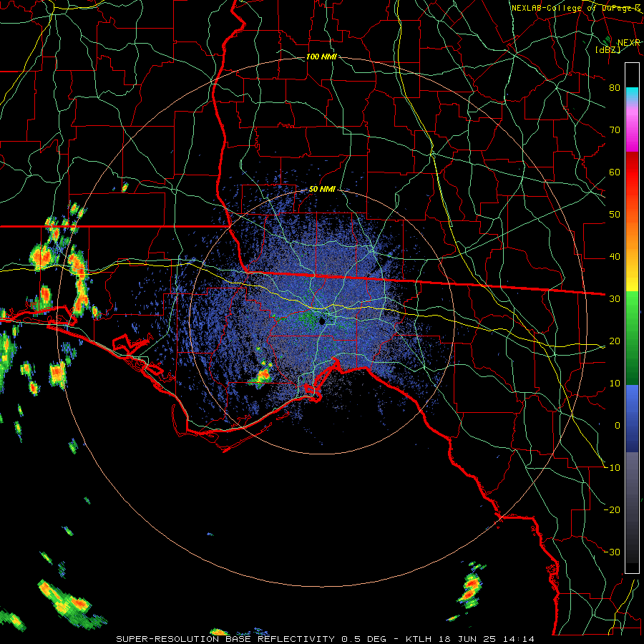This screenshot has width=644, height=644.
Task: Click the bright green band of the color bar
Action: click(632, 306)
